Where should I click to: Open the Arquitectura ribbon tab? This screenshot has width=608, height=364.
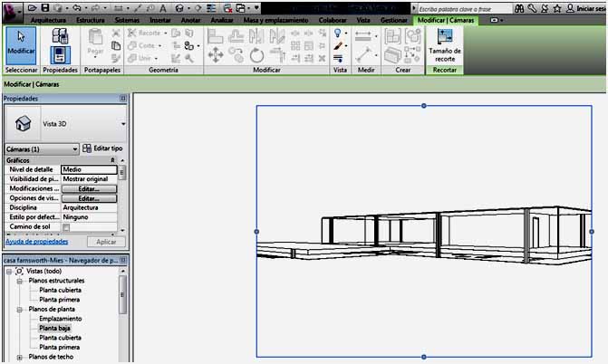point(47,19)
